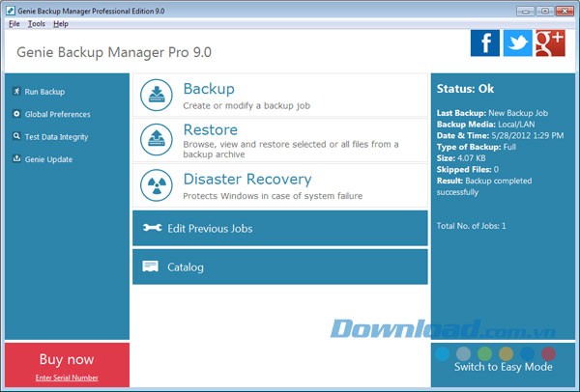Viewport: 580px width, 392px height.
Task: Click the Backup download-tray icon
Action: click(x=157, y=95)
